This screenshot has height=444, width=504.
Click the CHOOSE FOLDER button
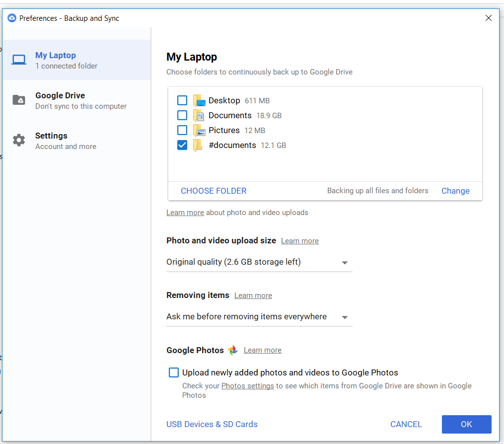(214, 191)
